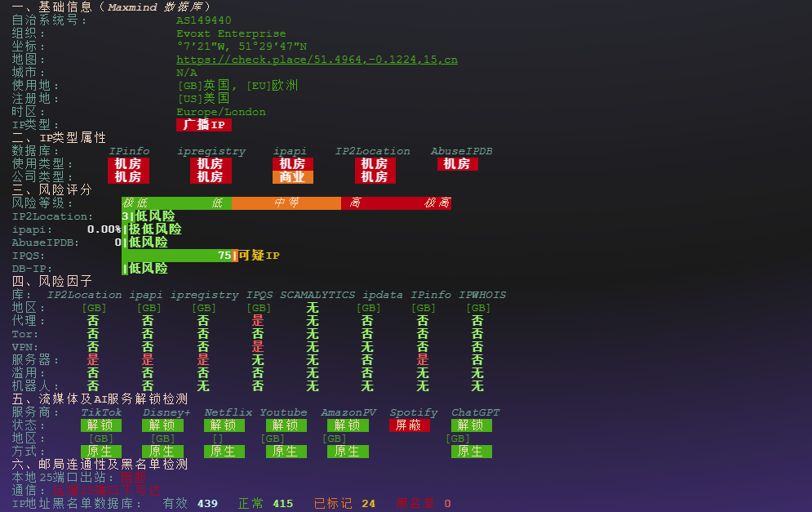Click the red Spotify 屏蔽 status badge

point(409,425)
